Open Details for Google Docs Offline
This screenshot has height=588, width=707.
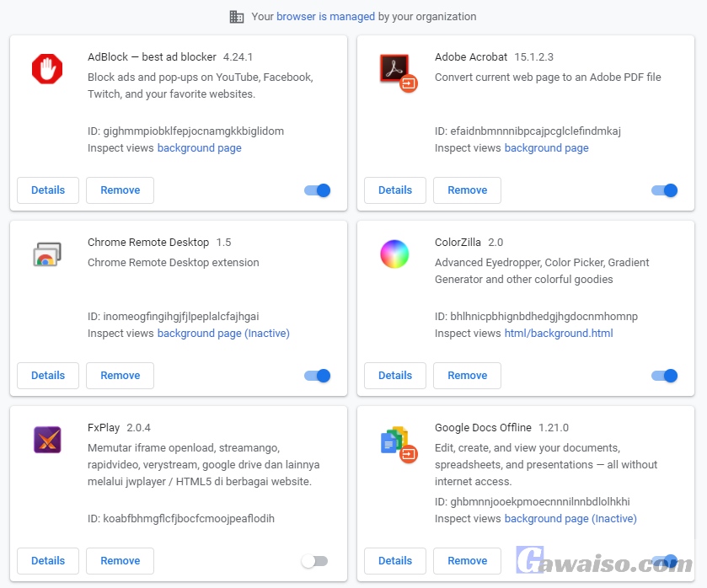click(394, 561)
